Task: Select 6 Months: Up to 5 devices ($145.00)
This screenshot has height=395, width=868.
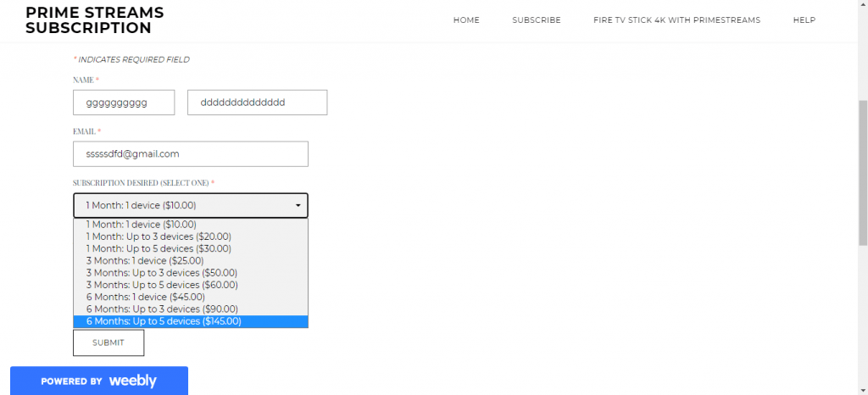Action: 191,321
